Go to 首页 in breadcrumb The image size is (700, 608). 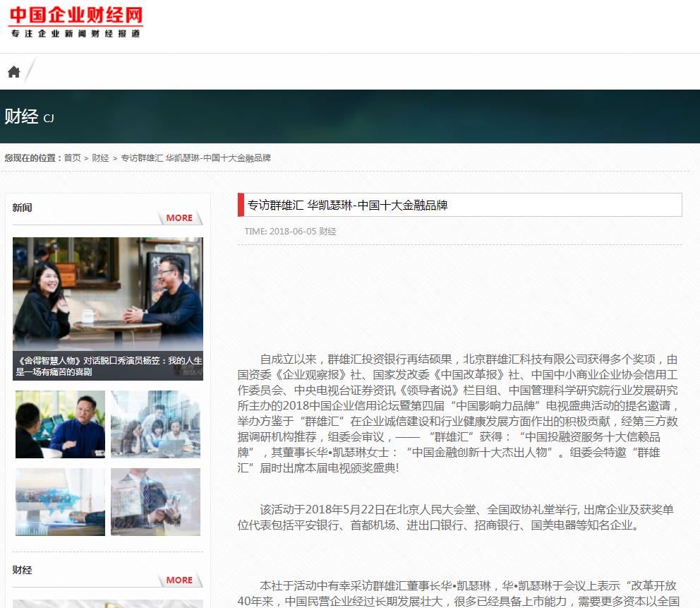coord(72,157)
